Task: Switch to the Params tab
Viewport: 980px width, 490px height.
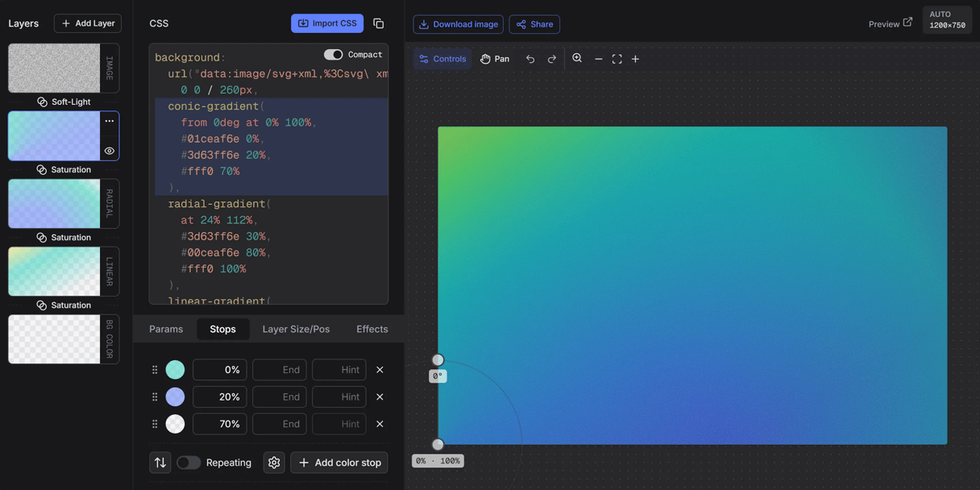Action: click(x=165, y=329)
